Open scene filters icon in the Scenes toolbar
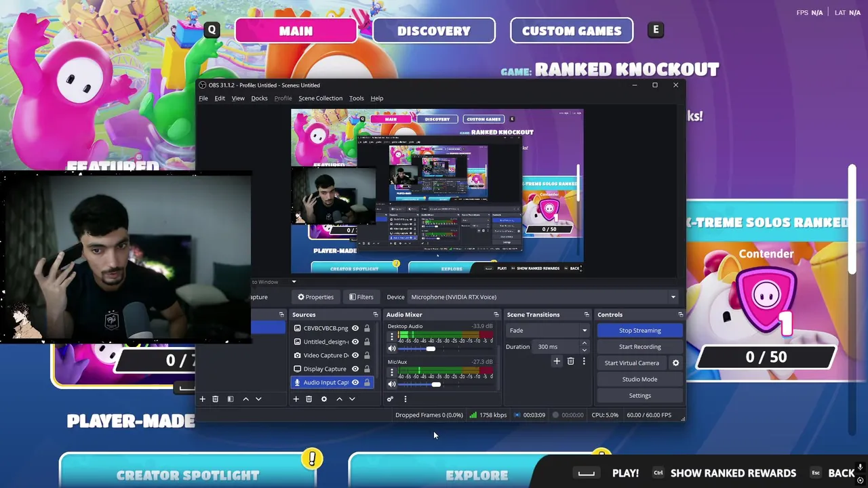The image size is (868, 488). (231, 399)
